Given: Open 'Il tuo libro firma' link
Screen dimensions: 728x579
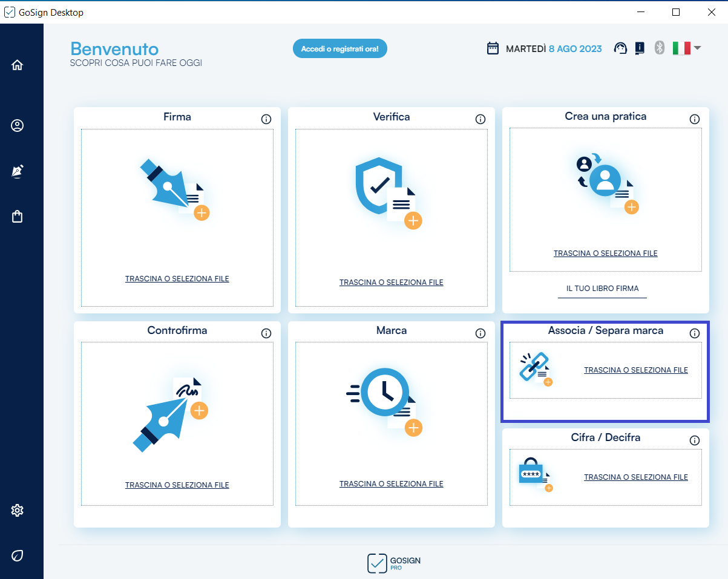Looking at the screenshot, I should (x=602, y=289).
